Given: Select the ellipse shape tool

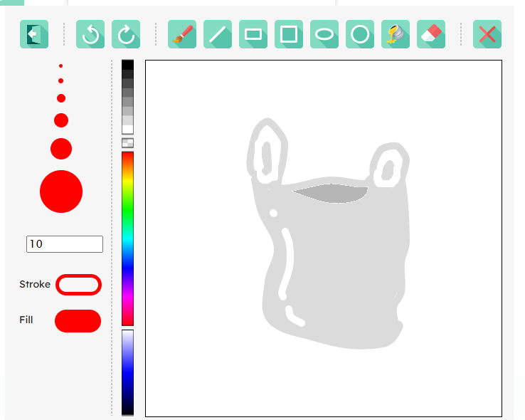Looking at the screenshot, I should pos(324,34).
